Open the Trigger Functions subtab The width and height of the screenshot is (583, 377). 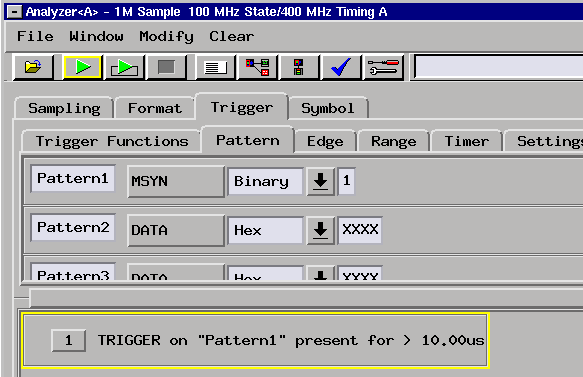(x=112, y=141)
